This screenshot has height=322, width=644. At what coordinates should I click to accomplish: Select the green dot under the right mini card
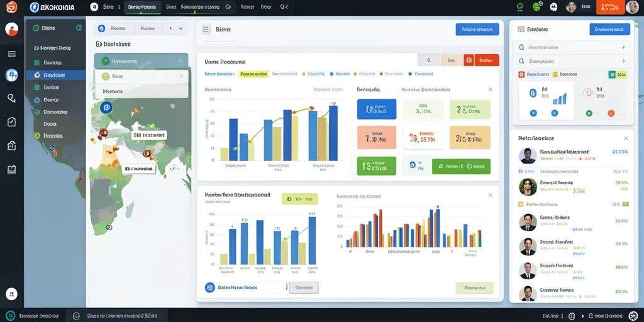[x=589, y=113]
